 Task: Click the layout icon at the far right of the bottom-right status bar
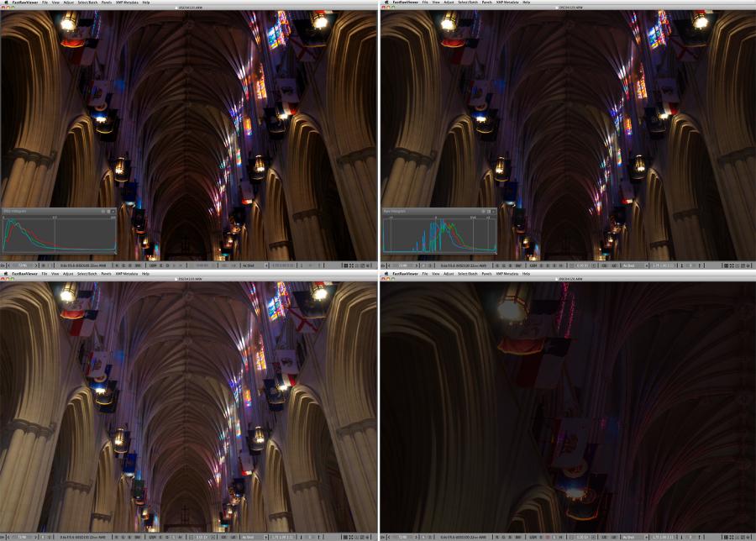click(x=748, y=535)
